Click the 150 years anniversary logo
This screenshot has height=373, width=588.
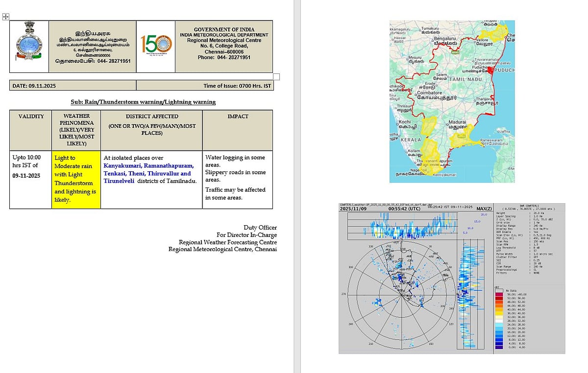[x=155, y=45]
